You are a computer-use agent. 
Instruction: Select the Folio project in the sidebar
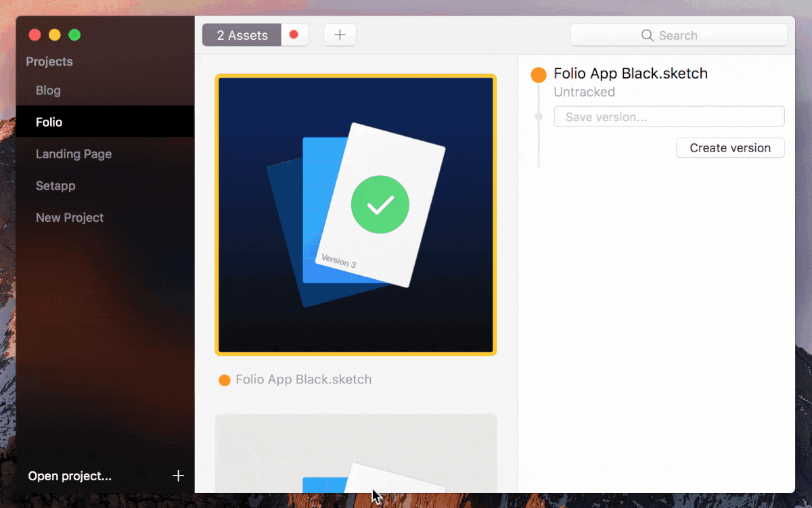(x=105, y=122)
